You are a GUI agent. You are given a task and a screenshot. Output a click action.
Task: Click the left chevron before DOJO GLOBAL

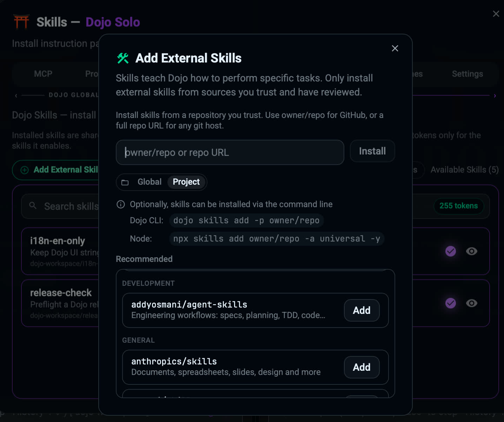16,95
